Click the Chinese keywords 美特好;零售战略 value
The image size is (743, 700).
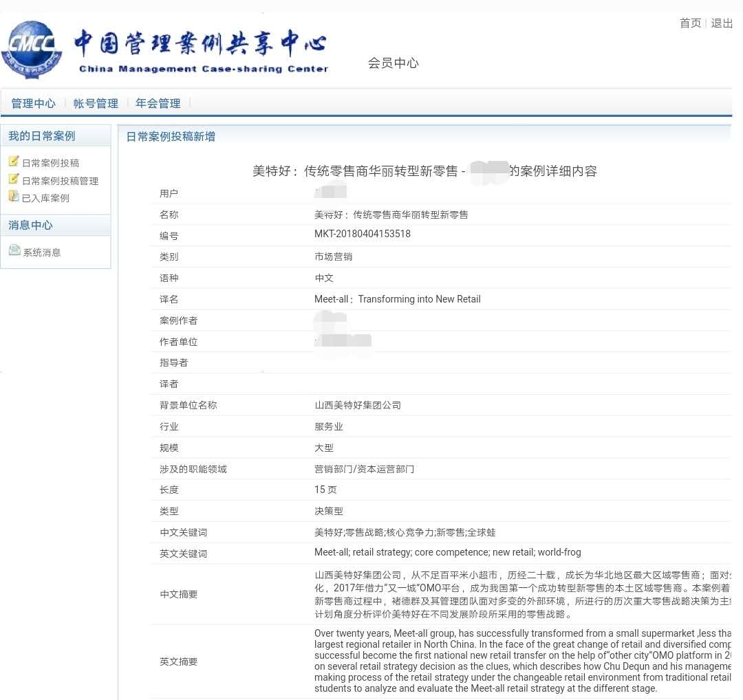coord(405,533)
